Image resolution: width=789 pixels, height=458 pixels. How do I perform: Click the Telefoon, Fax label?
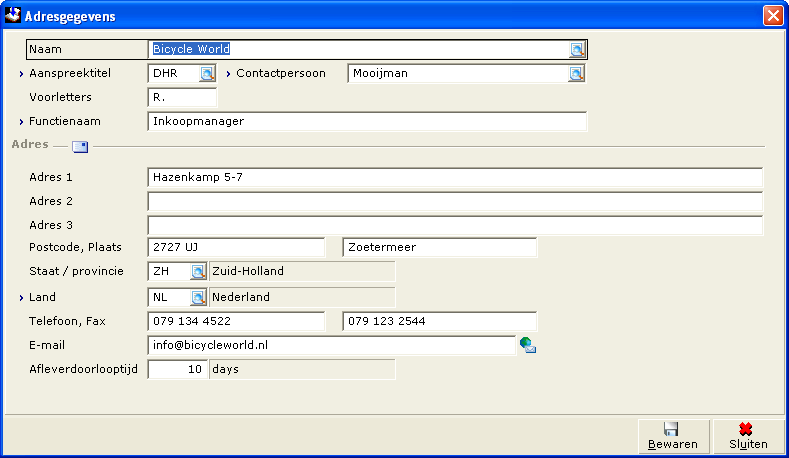pyautogui.click(x=67, y=321)
